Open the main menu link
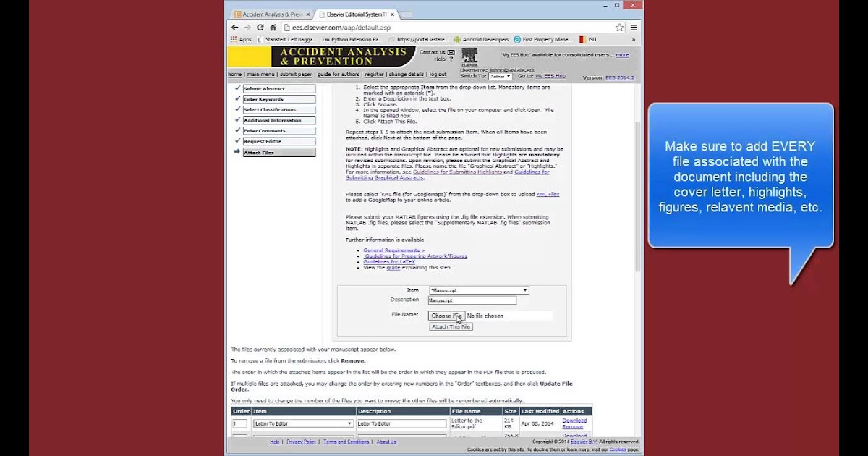868x456 pixels. coord(260,74)
